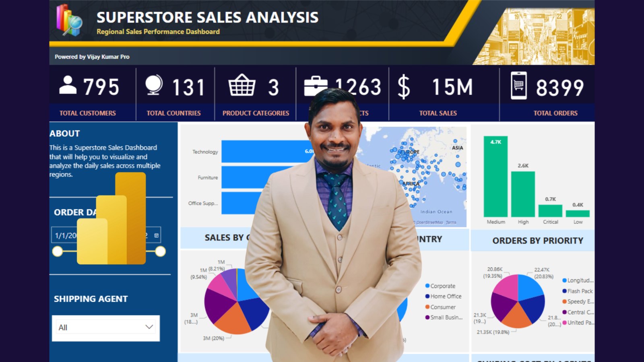Click the Furniture axis label
The height and width of the screenshot is (362, 644).
208,177
